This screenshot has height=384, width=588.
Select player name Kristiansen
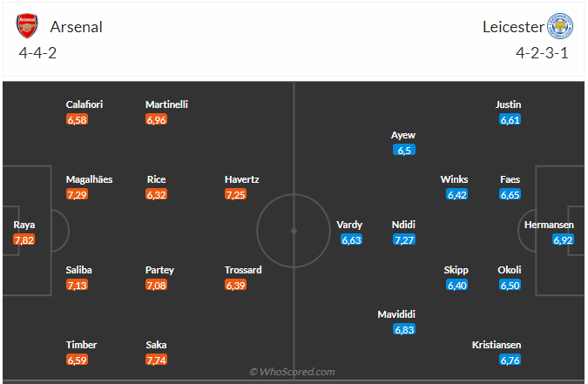point(497,344)
